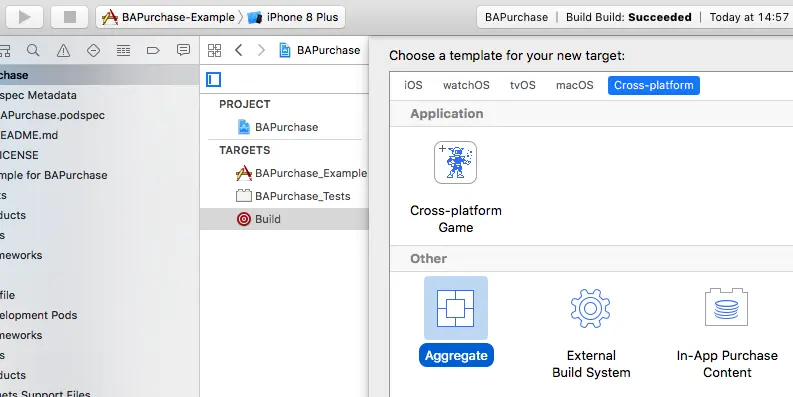Choose the Cross-platform Game template icon

point(455,162)
